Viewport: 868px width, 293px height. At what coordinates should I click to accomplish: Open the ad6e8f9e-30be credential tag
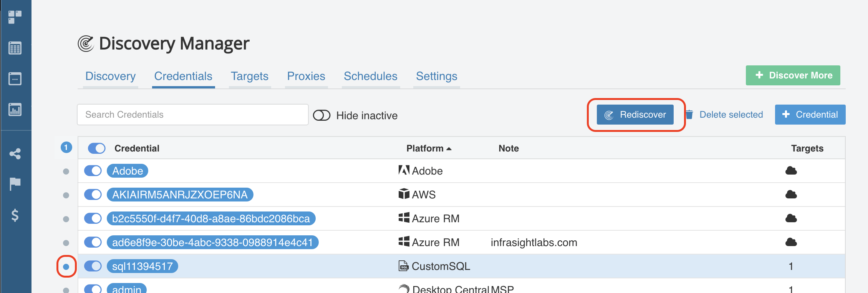[x=213, y=242]
